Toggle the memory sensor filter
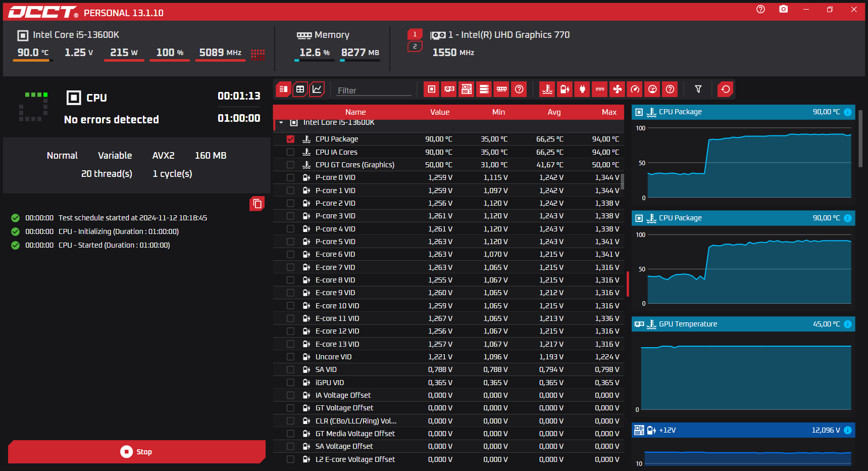The height and width of the screenshot is (471, 868). point(501,89)
